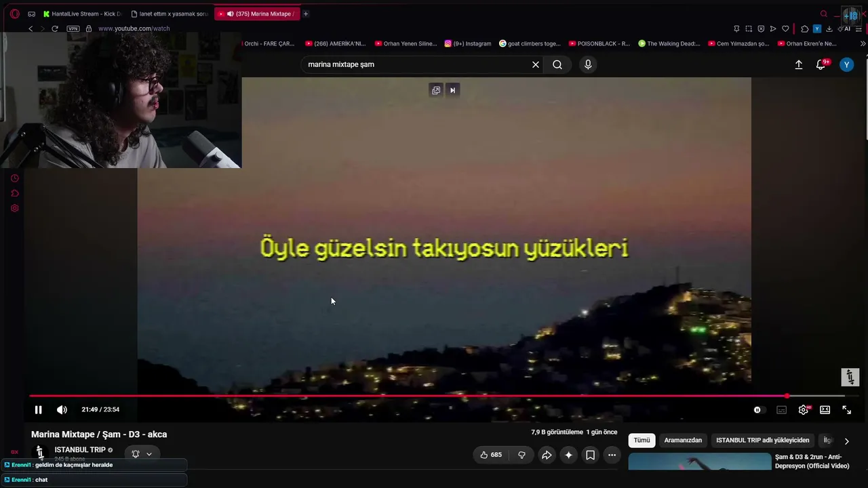The image size is (868, 488).
Task: Skip to next video icon above the player
Action: pos(452,90)
